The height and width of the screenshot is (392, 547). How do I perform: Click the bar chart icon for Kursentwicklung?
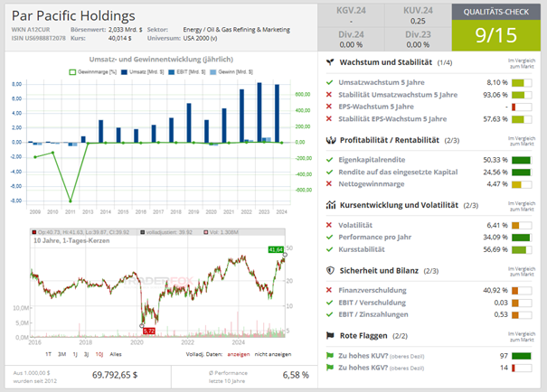[x=330, y=205]
